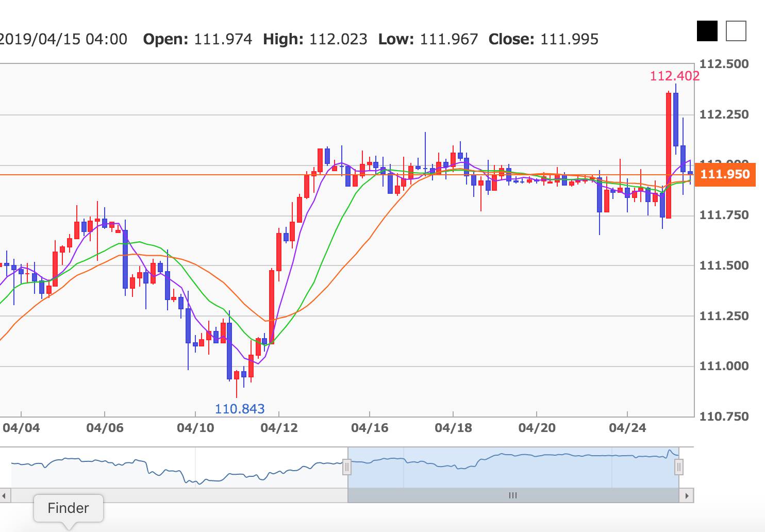Screen dimensions: 765x532
Task: Click the 112.500 price axis label
Action: tap(724, 64)
